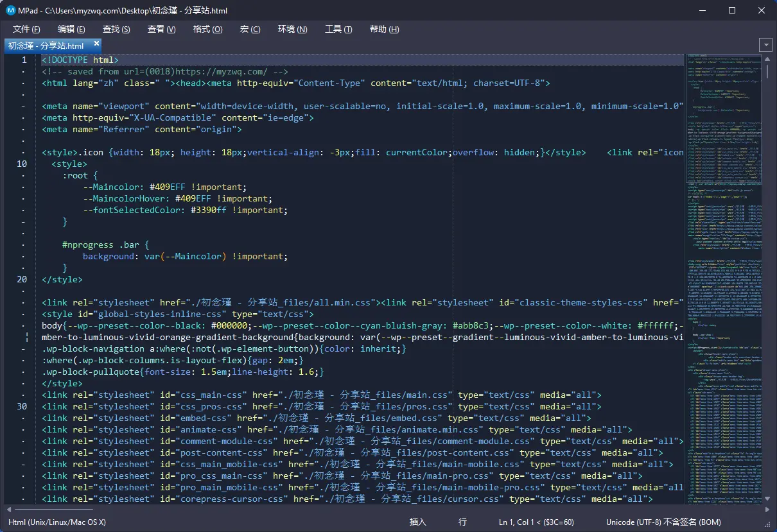
Task: Open the 帮助(H) help menu
Action: (384, 30)
